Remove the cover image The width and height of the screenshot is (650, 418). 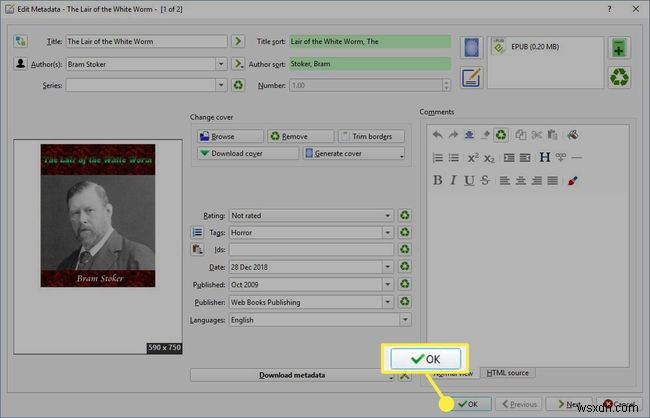301,136
